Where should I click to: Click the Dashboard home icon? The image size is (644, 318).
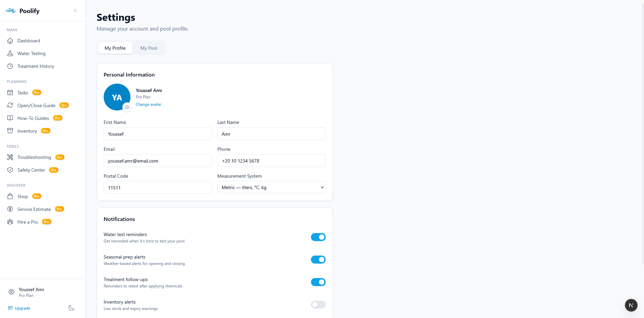pos(10,41)
